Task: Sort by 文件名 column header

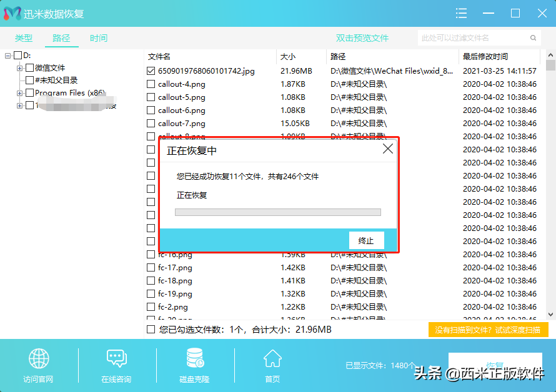Action: click(159, 57)
